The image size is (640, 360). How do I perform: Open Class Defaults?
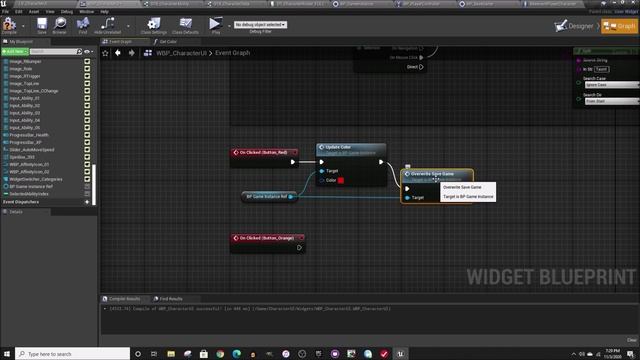click(x=185, y=26)
